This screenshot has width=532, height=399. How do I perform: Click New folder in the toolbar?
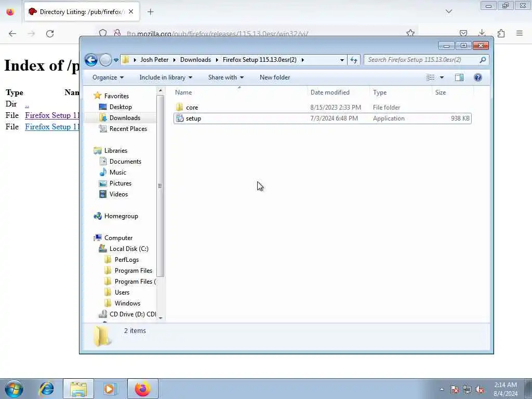pyautogui.click(x=275, y=77)
